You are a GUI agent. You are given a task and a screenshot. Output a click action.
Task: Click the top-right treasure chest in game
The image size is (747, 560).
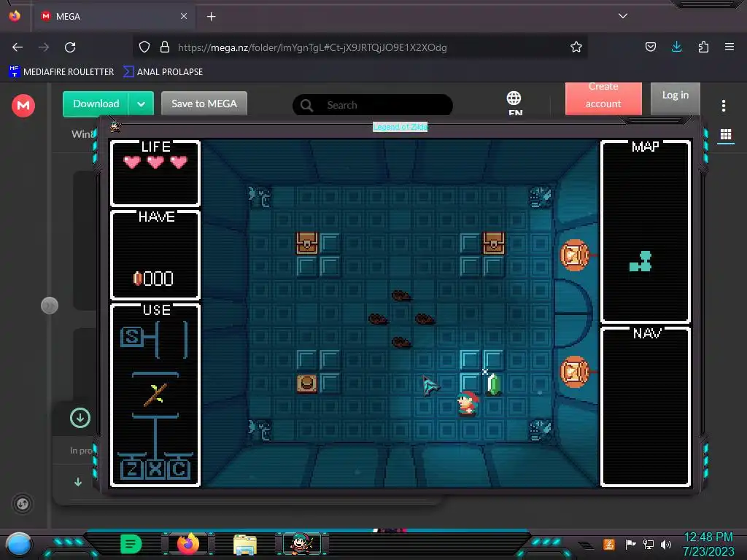tap(494, 243)
